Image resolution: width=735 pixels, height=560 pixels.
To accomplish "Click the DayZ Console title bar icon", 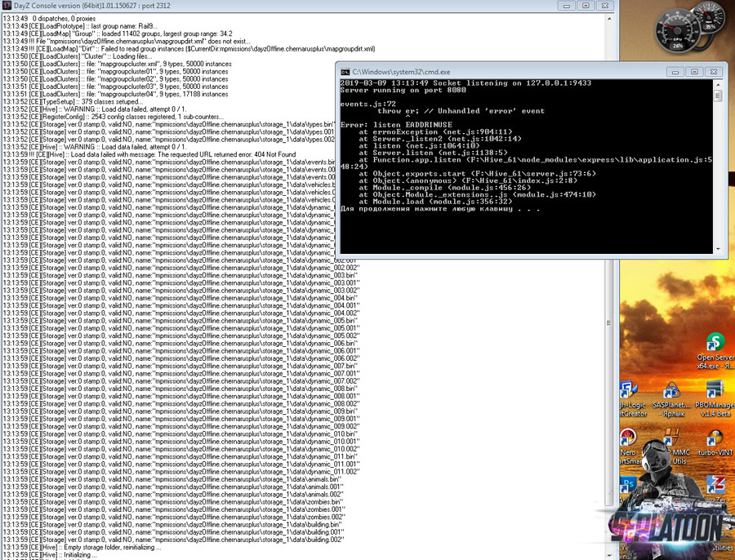I will pos(7,6).
